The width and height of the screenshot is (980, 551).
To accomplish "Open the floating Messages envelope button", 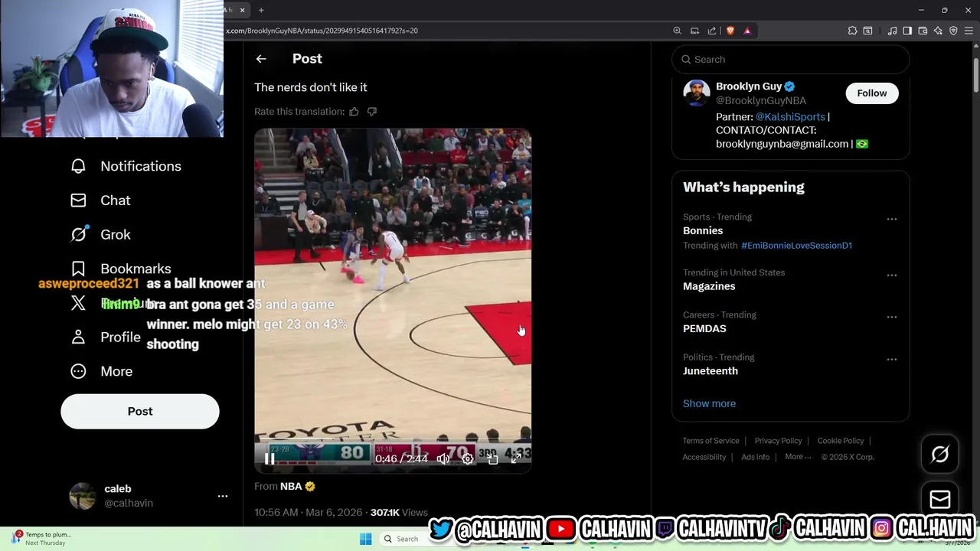I will [940, 500].
